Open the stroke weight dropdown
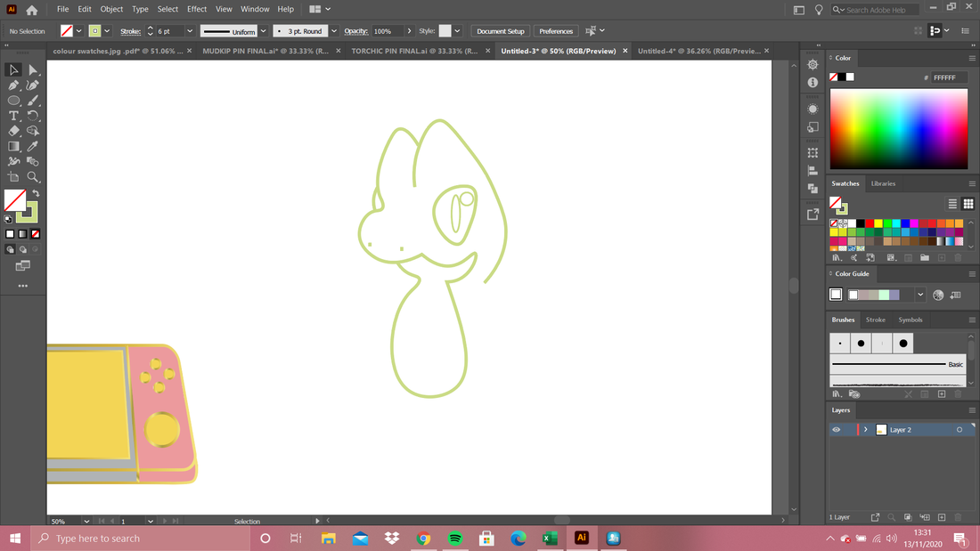Image resolution: width=980 pixels, height=551 pixels. [x=190, y=31]
